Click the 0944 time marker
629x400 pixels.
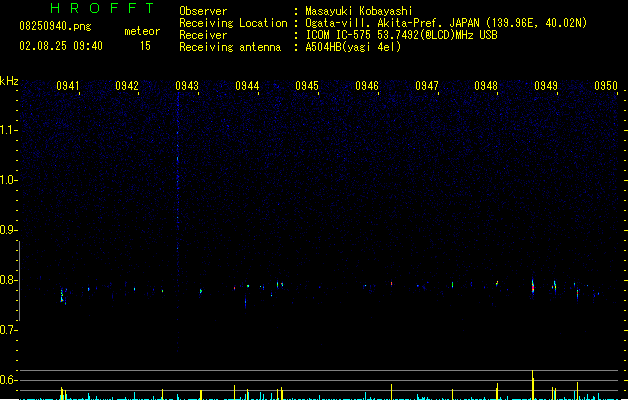[x=247, y=86]
